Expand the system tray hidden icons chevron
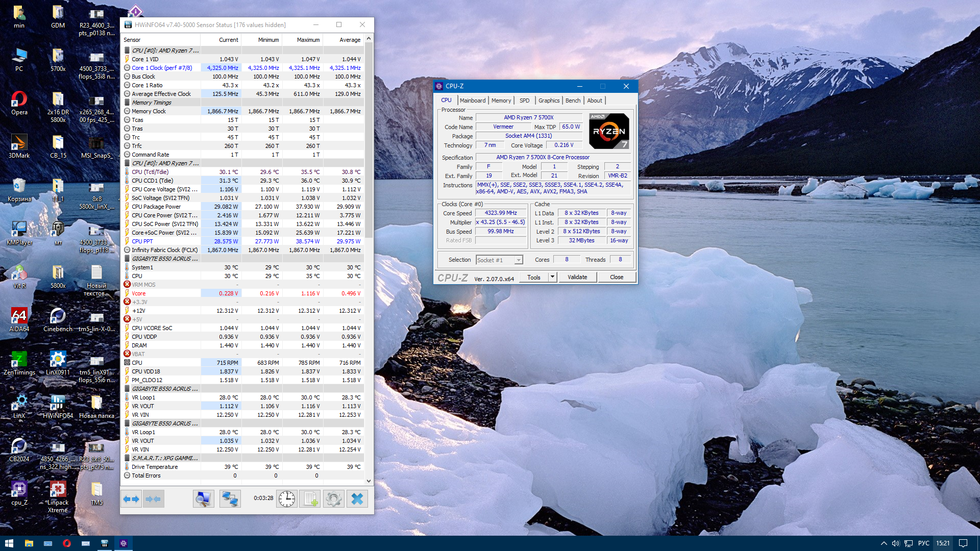The height and width of the screenshot is (551, 980). tap(884, 543)
